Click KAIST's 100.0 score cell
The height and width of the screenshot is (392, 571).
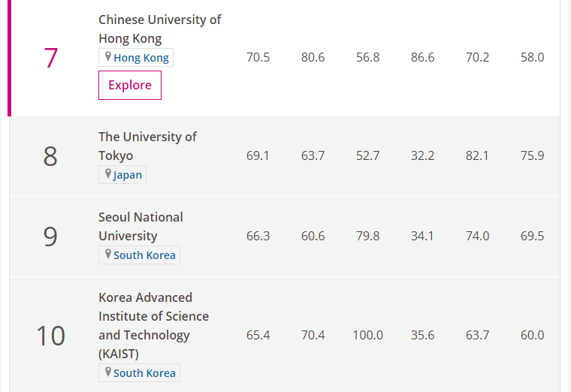click(367, 335)
